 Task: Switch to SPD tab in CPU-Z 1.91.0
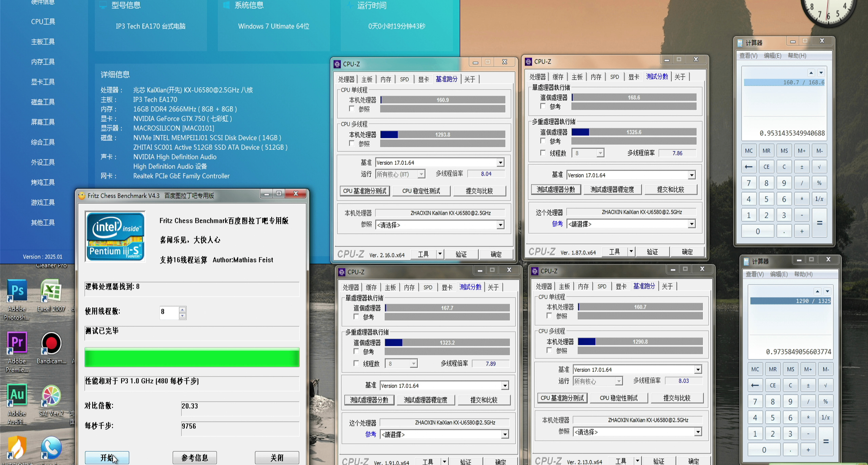[428, 287]
